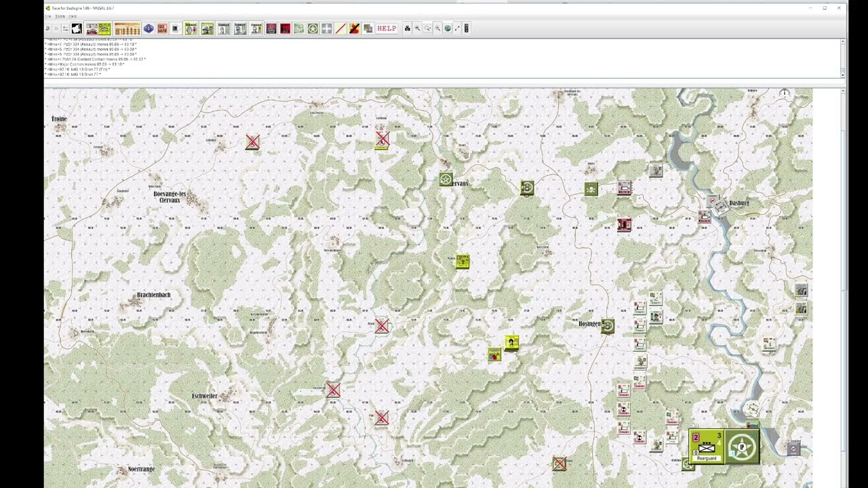Open the orange turn track chart button
The width and height of the screenshot is (868, 488).
pos(127,28)
